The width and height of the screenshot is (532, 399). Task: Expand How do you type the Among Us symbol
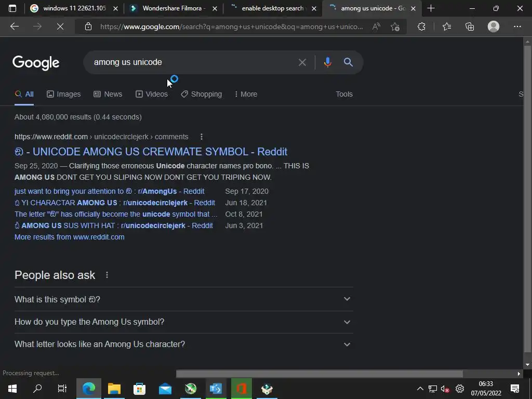[184, 322]
